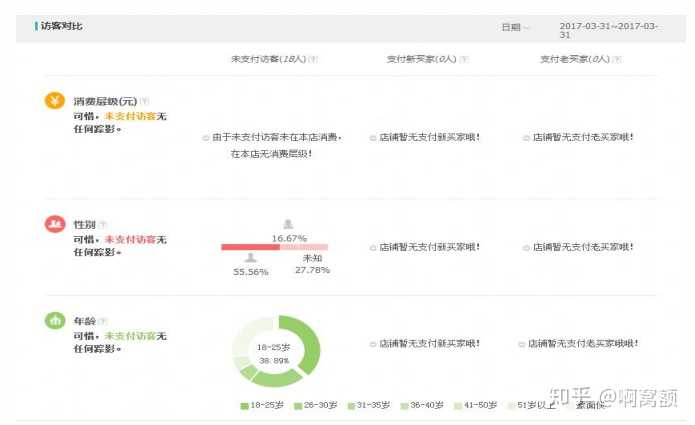Click 店铺暂无支付新买家哦 in 消费层级 row

coord(429,137)
